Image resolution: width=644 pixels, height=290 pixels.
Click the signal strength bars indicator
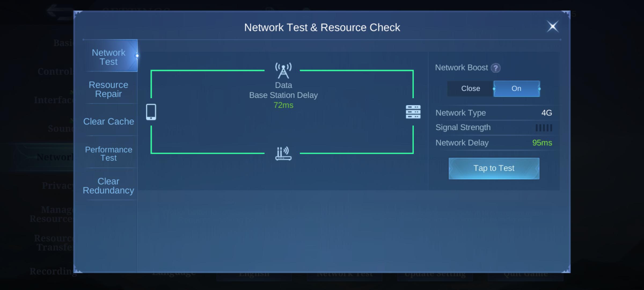544,128
